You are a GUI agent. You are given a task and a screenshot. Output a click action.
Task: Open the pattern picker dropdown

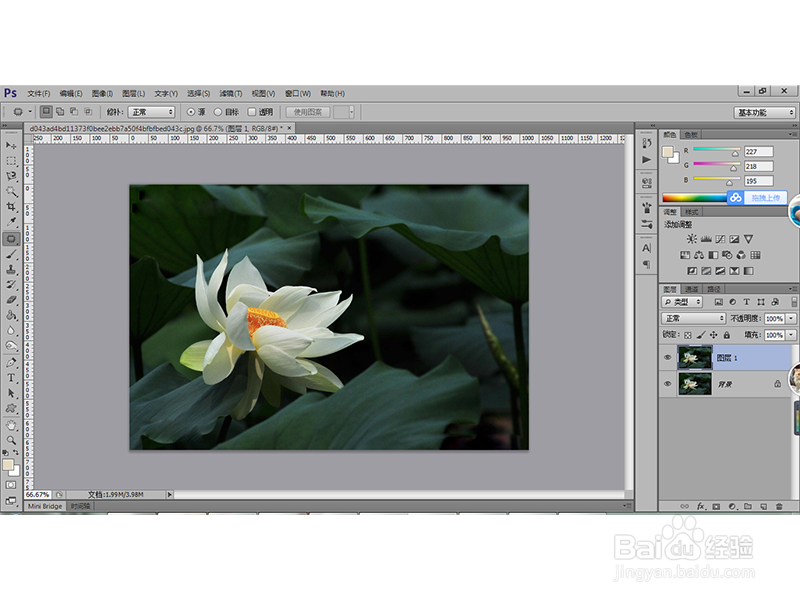click(x=352, y=112)
